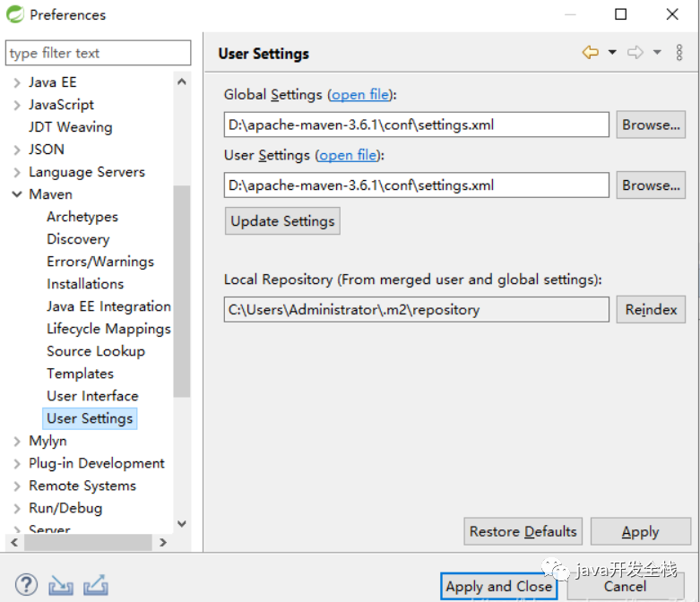Click the help question mark icon

click(26, 585)
